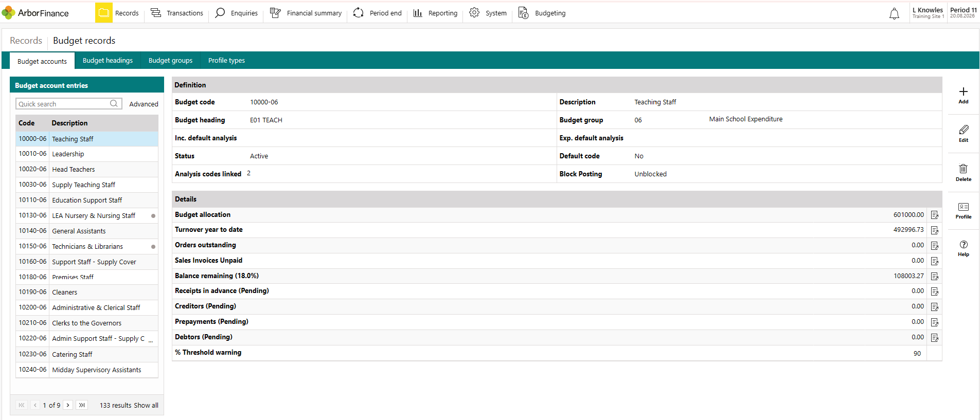Screen dimensions: 980x420
Task: Select the Catering Staff row
Action: click(87, 355)
